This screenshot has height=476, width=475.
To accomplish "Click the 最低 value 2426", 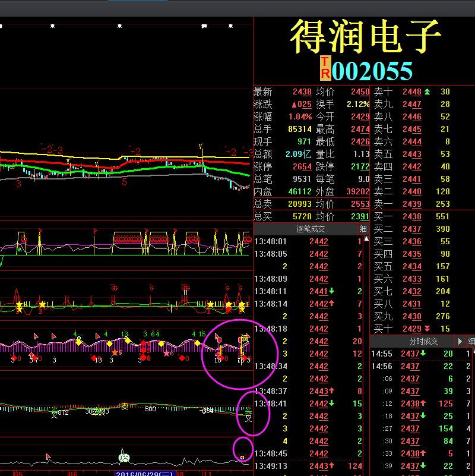I will pyautogui.click(x=360, y=141).
